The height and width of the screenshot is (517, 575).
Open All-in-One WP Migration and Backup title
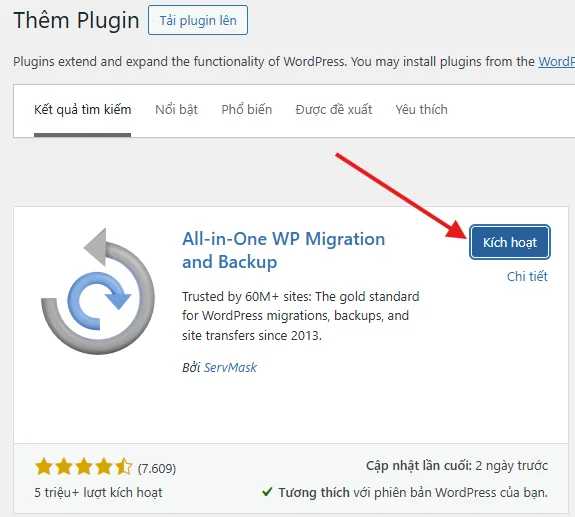click(x=283, y=250)
